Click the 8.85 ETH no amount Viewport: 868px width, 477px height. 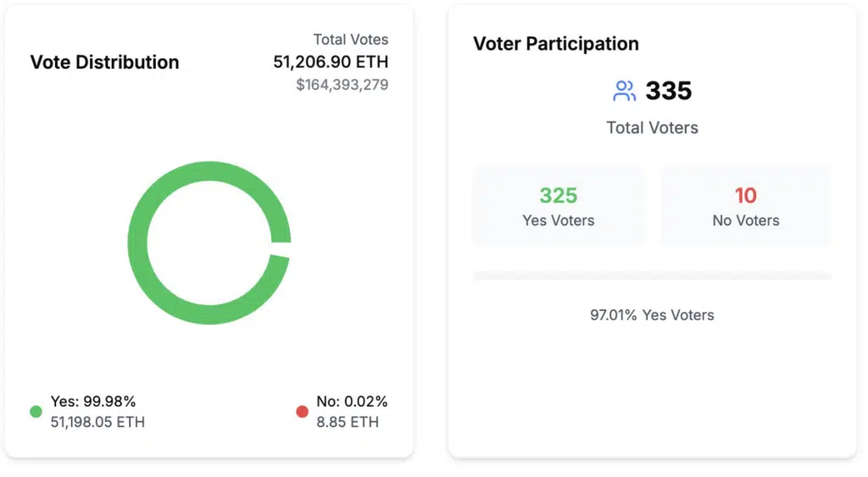[348, 422]
